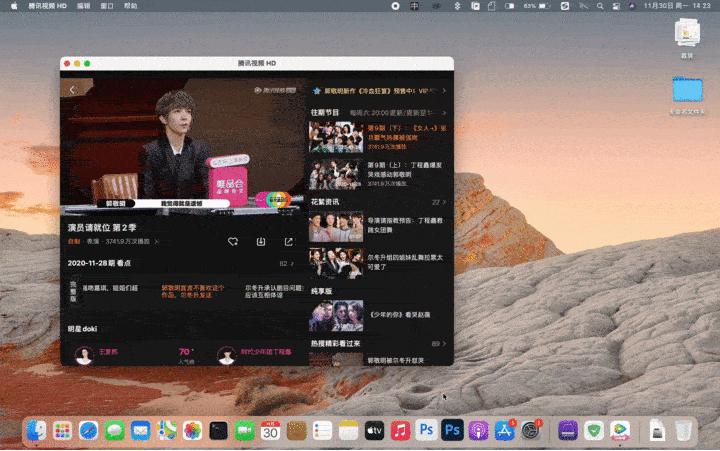Open Notes app in the Dock
Image resolution: width=720 pixels, height=451 pixels.
coord(349,431)
